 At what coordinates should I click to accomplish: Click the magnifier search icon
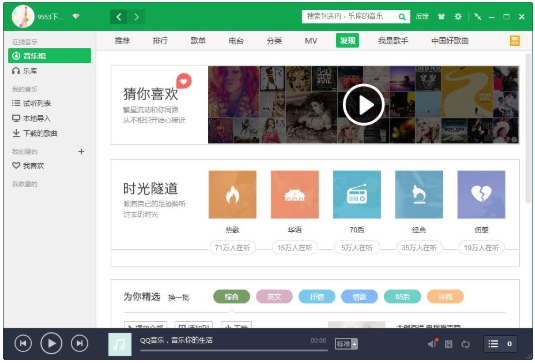click(402, 16)
